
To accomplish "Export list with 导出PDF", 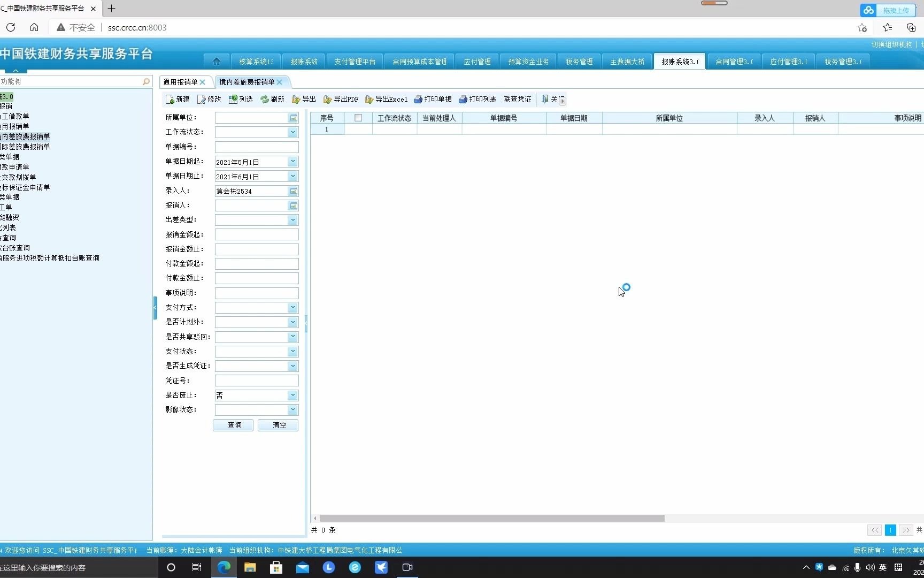I will [x=341, y=100].
